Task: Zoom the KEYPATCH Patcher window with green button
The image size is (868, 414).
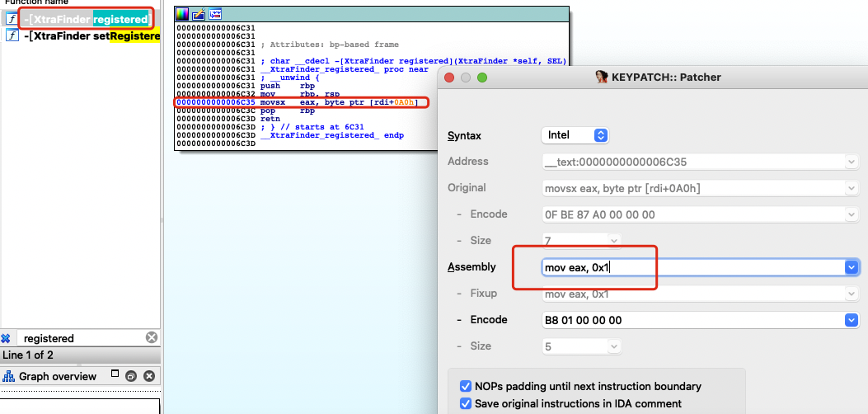Action: 482,78
